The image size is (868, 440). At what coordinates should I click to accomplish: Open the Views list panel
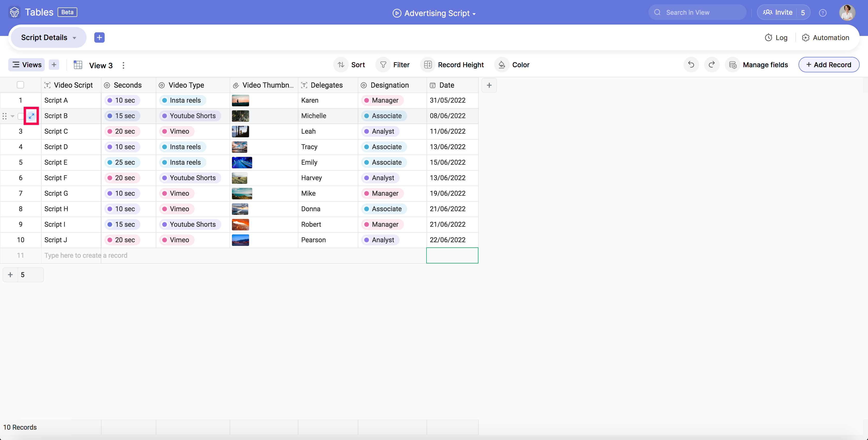[x=27, y=65]
